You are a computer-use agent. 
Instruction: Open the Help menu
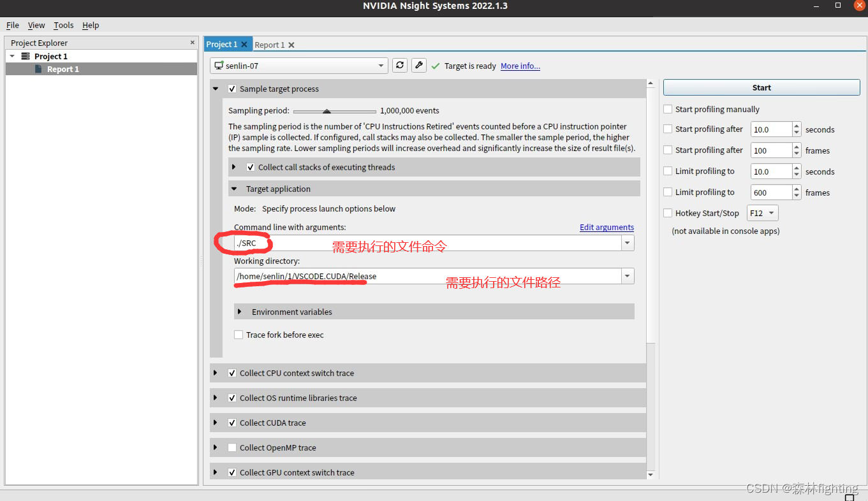[91, 25]
